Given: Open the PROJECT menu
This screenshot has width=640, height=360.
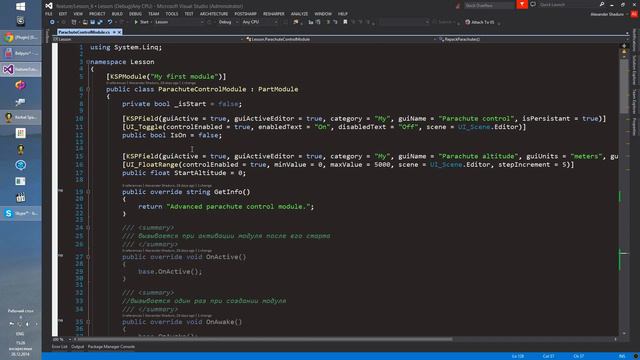Looking at the screenshot, I should coord(97,14).
